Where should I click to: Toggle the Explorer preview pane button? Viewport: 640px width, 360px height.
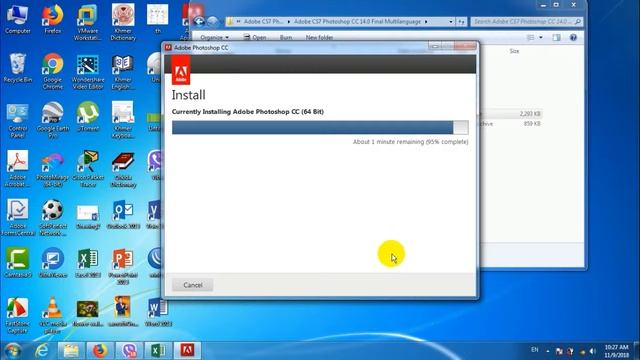(x=556, y=38)
